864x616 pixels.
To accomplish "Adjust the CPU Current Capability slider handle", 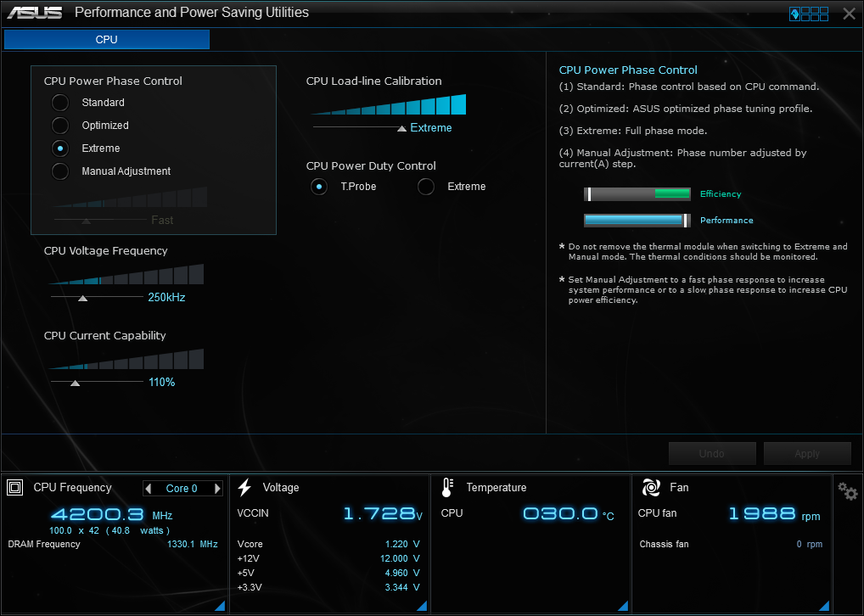I will tap(75, 383).
